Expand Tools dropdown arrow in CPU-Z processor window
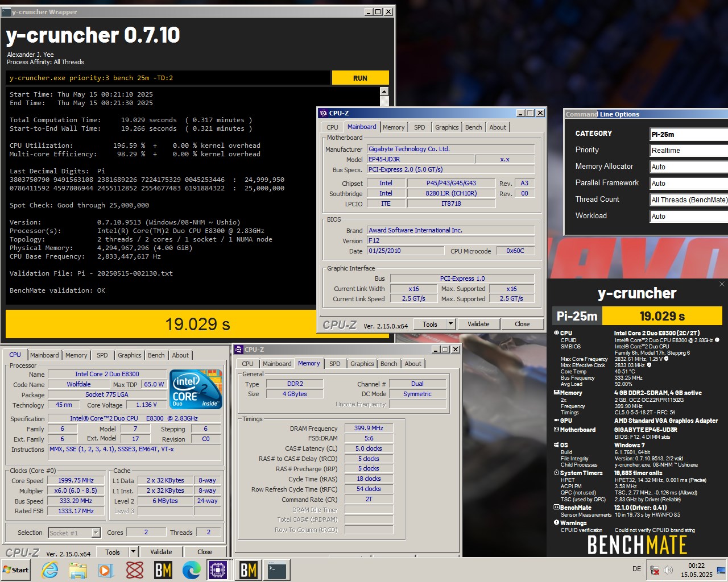Screen dimensions: 728x582 click(134, 552)
